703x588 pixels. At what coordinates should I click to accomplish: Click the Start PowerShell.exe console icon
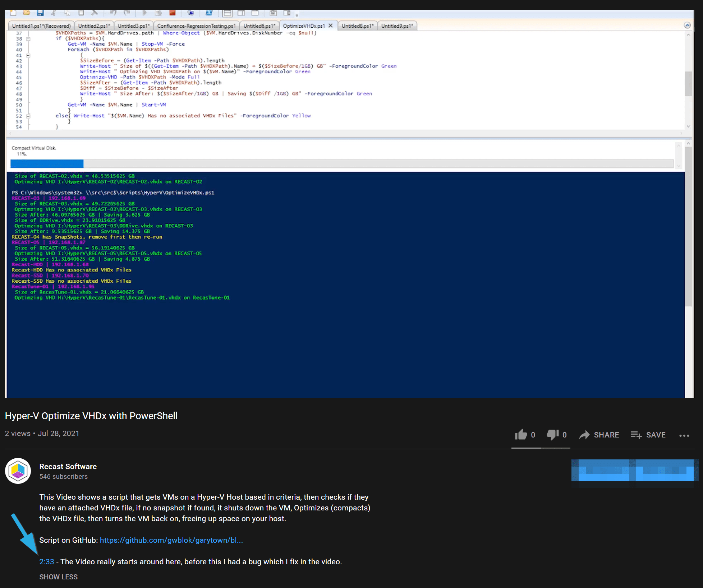210,13
